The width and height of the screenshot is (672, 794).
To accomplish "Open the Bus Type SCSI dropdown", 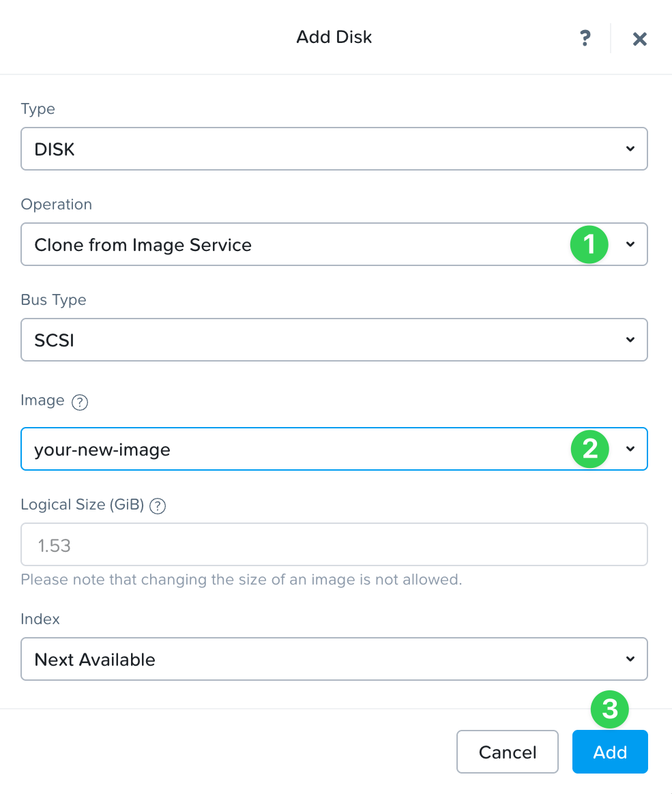I will coord(334,340).
